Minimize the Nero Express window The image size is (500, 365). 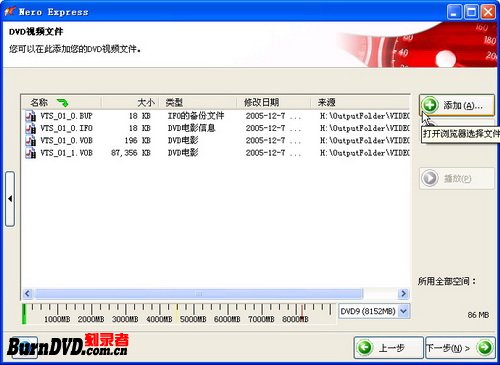[454, 12]
